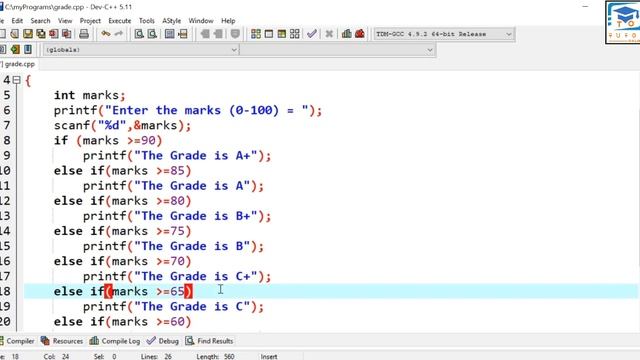
Task: Open the AStyle menu
Action: point(171,21)
